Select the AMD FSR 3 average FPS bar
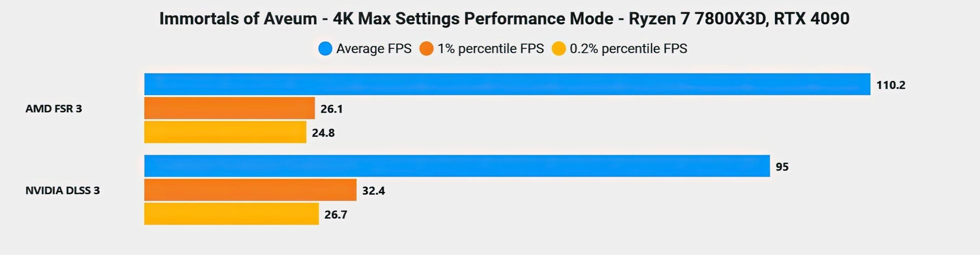Viewport: 980px width, 255px height. coord(507,84)
